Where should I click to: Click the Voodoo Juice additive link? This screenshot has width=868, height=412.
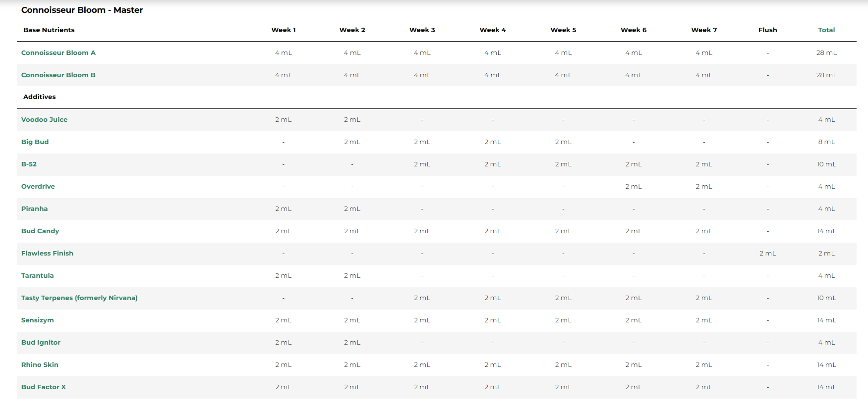(44, 120)
